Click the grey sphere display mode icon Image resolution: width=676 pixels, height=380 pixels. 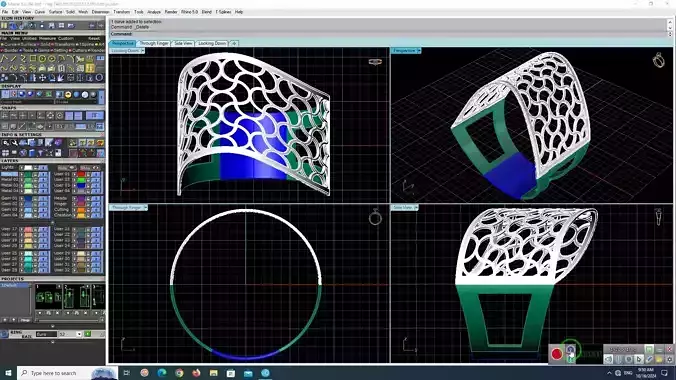(x=93, y=94)
